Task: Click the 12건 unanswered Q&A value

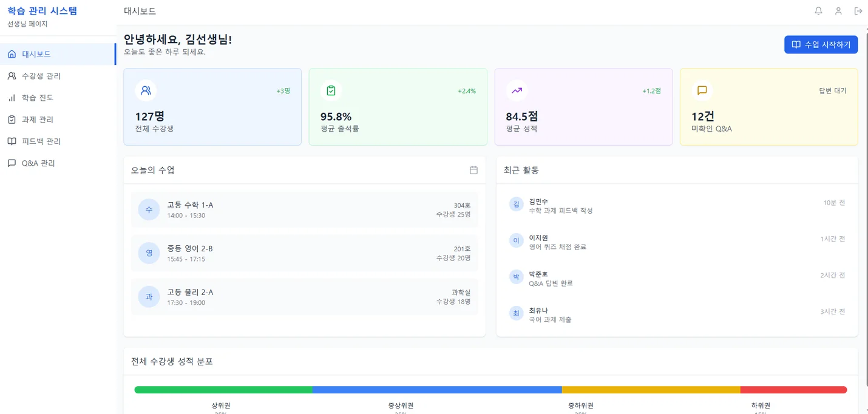Action: tap(703, 117)
